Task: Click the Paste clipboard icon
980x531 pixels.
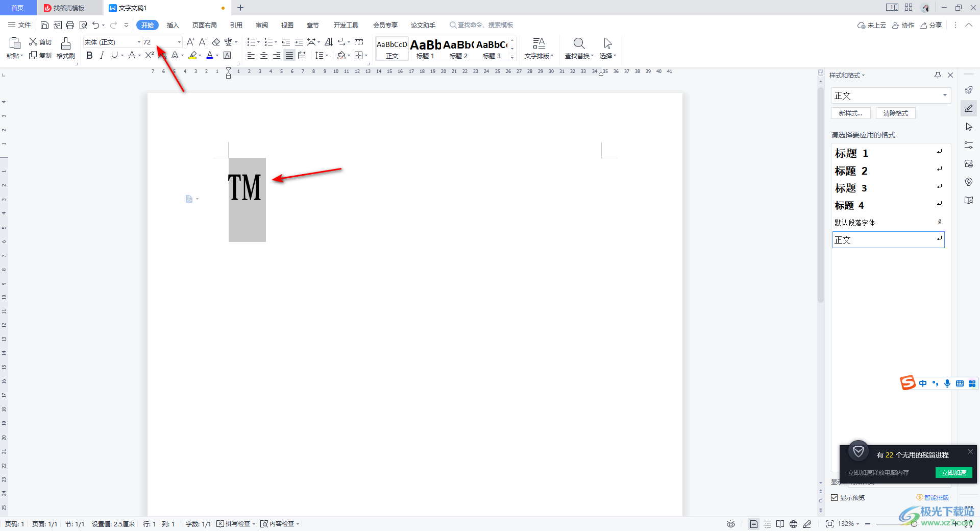Action: click(14, 43)
